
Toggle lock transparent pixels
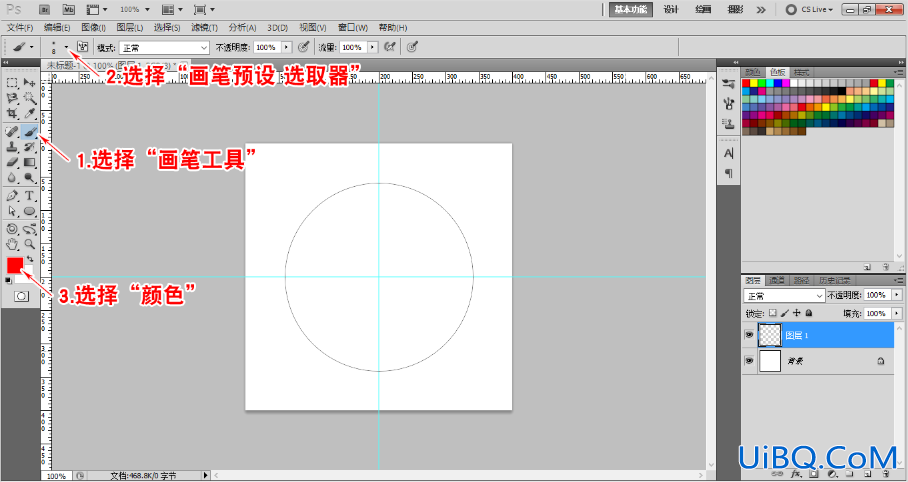click(772, 313)
